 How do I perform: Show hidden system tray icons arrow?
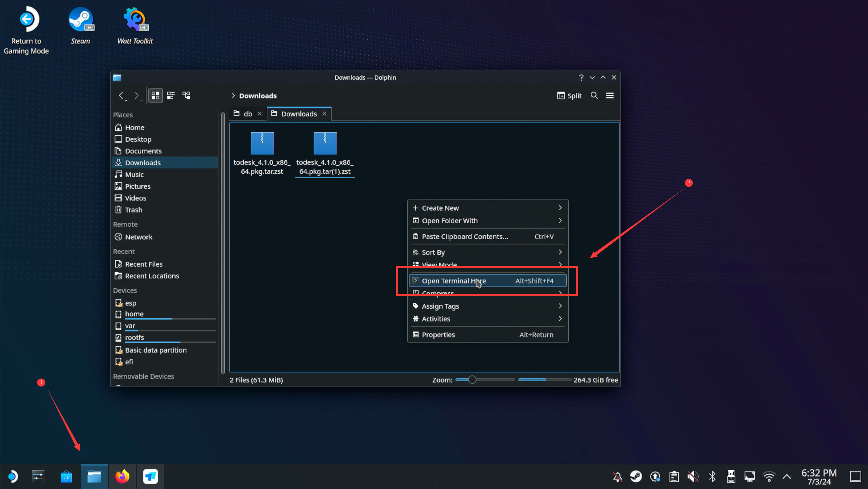786,476
